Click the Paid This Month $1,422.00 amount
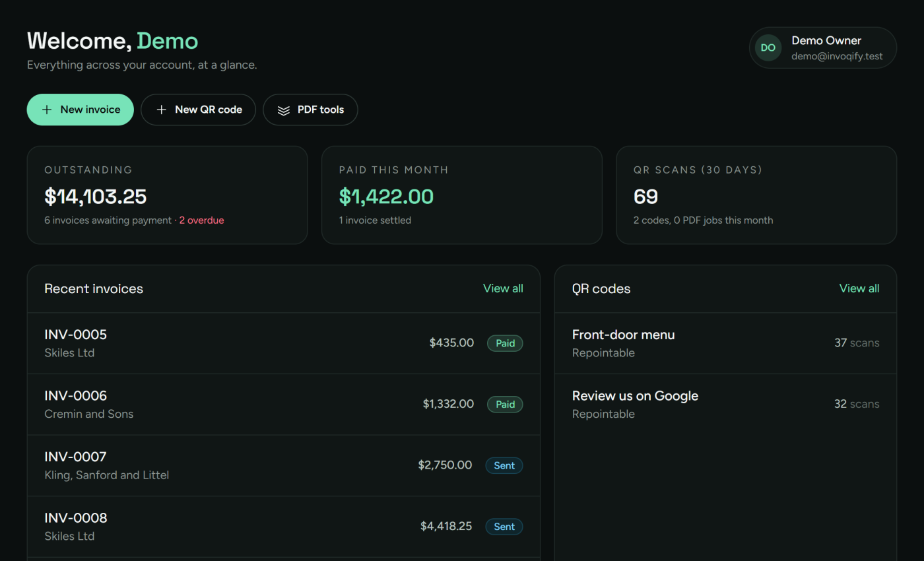The height and width of the screenshot is (561, 924). [386, 197]
